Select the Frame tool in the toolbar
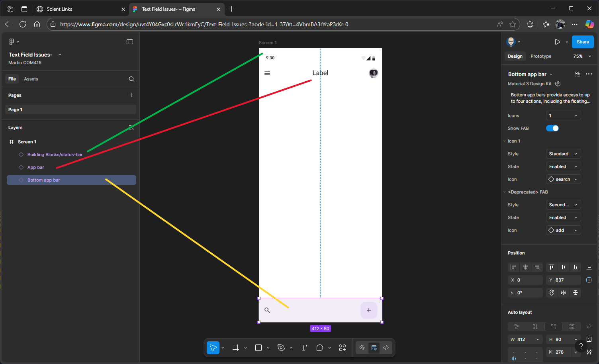The image size is (599, 364). (236, 348)
